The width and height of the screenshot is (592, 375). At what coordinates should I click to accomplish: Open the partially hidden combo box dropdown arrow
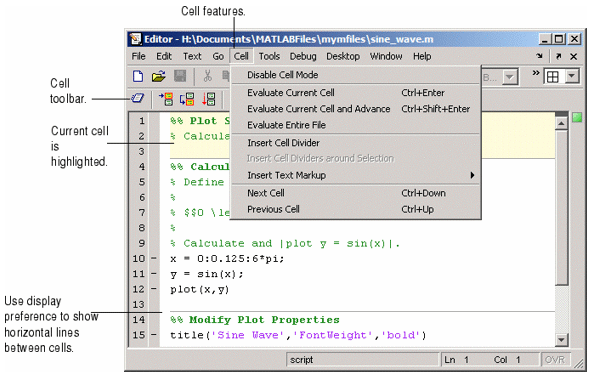pyautogui.click(x=510, y=77)
